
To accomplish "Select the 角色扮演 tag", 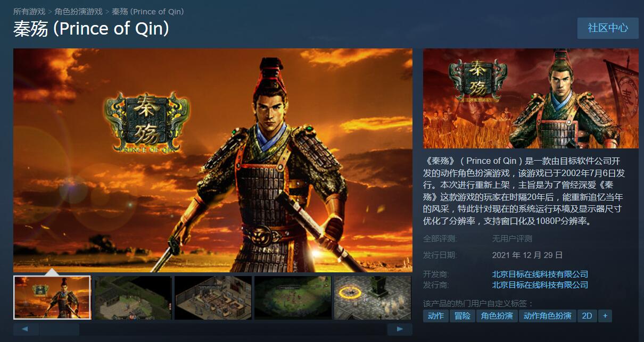I will 497,316.
